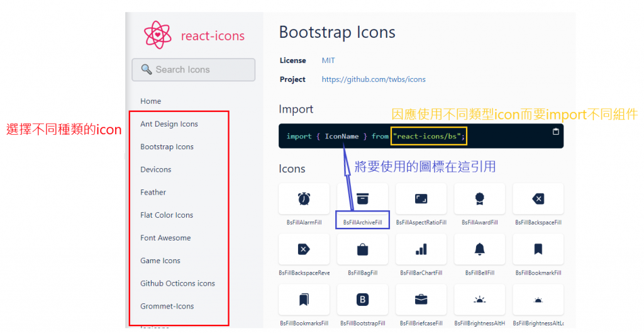Viewport: 644px width, 333px height.
Task: Select the BsFillBagFill bag icon
Action: point(362,249)
